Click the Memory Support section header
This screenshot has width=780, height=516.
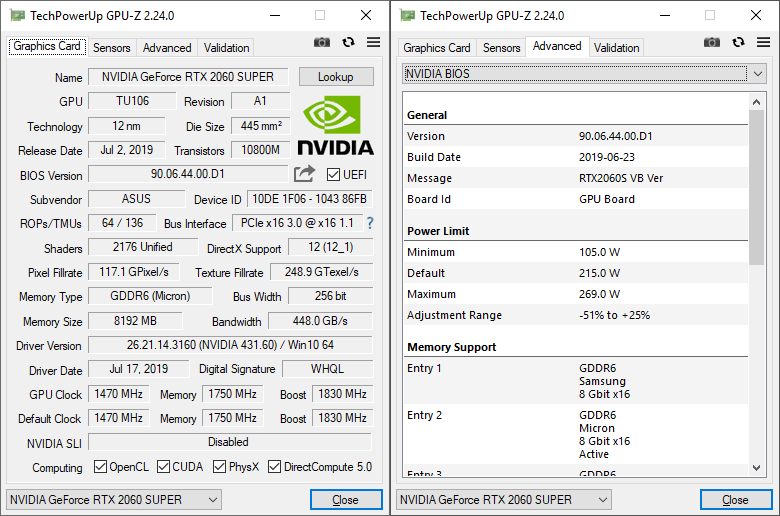[451, 347]
